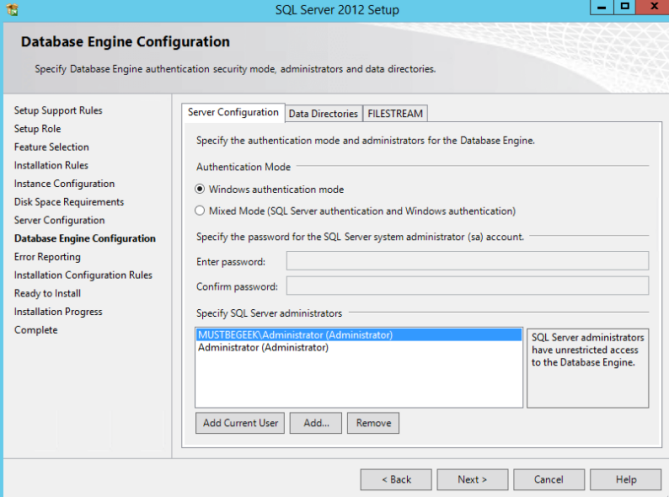The image size is (670, 498).
Task: Click Installation Rules step
Action: [x=51, y=165]
